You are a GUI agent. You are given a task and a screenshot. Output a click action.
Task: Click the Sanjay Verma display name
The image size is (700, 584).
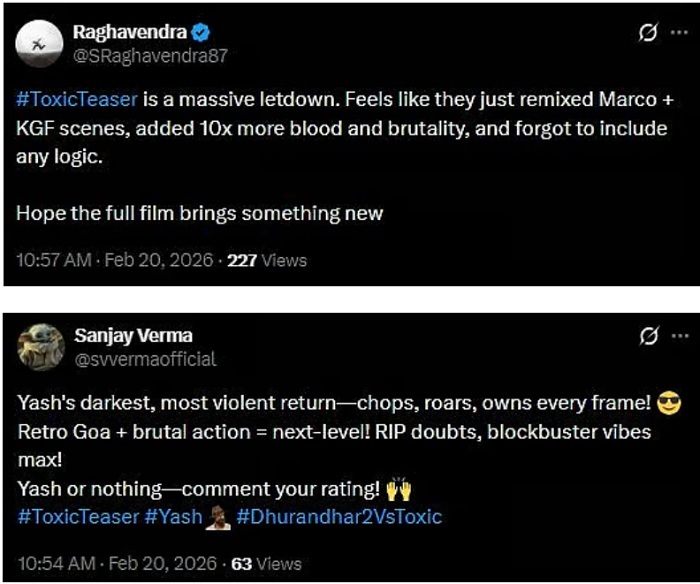coord(133,335)
